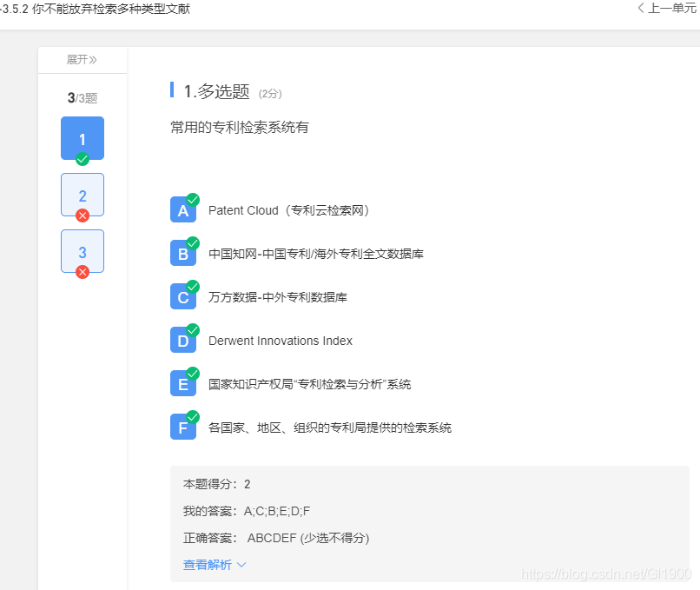700x590 pixels.
Task: Click 万方数据 patent database option text
Action: point(278,296)
